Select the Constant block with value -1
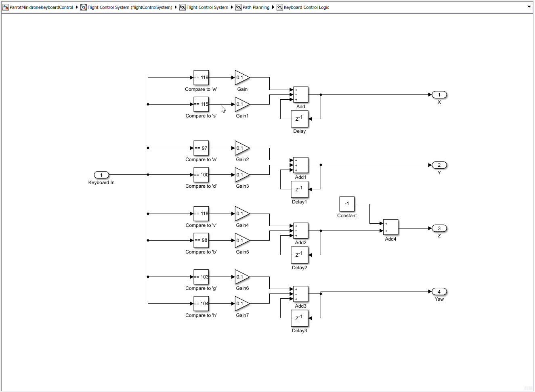535x392 pixels. pos(347,204)
